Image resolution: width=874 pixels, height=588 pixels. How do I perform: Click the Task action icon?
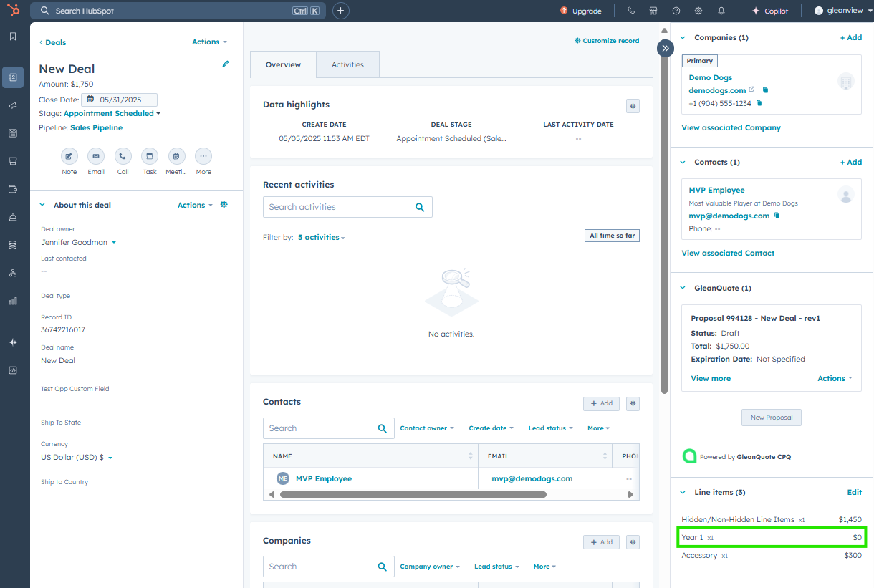point(150,156)
